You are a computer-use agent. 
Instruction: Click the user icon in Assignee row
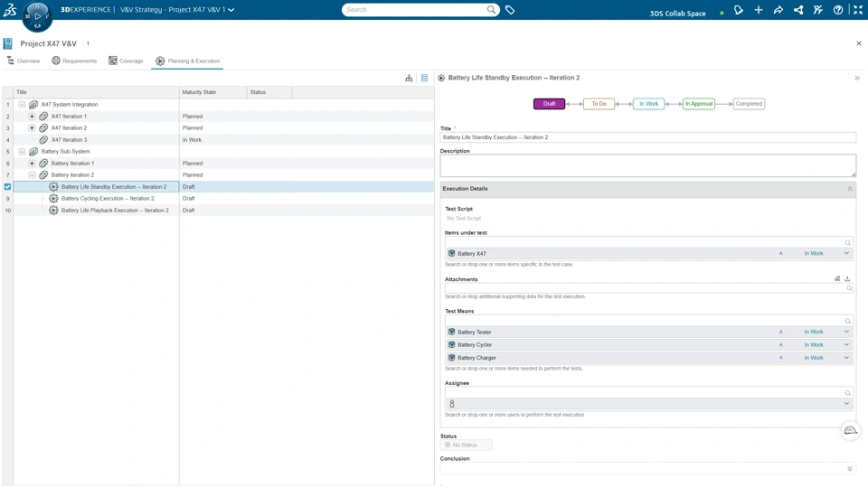(x=452, y=404)
